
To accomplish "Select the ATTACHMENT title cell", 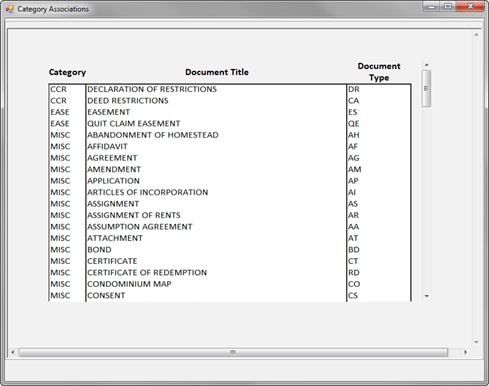I will click(115, 238).
